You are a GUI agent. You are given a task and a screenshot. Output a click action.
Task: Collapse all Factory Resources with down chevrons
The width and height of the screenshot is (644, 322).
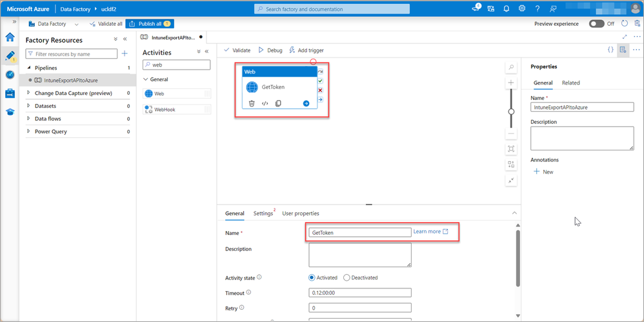(116, 39)
